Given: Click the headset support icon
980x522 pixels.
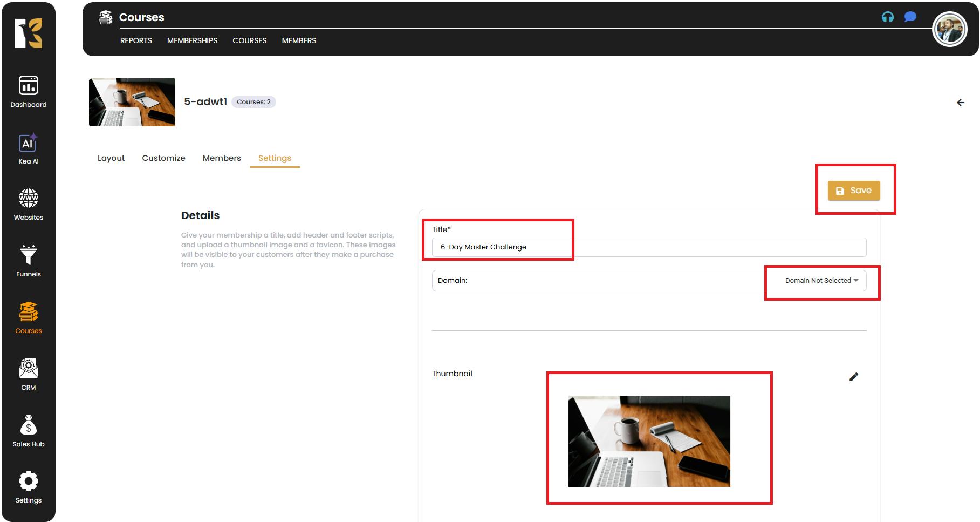Looking at the screenshot, I should (x=887, y=17).
